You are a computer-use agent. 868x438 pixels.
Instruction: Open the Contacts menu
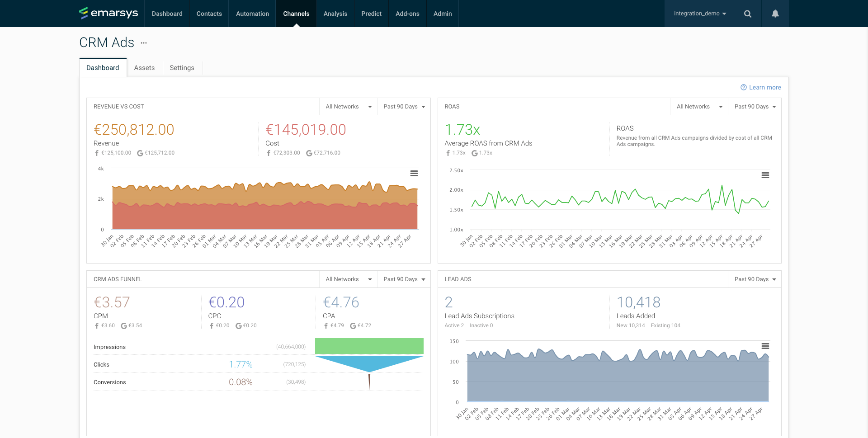(209, 14)
